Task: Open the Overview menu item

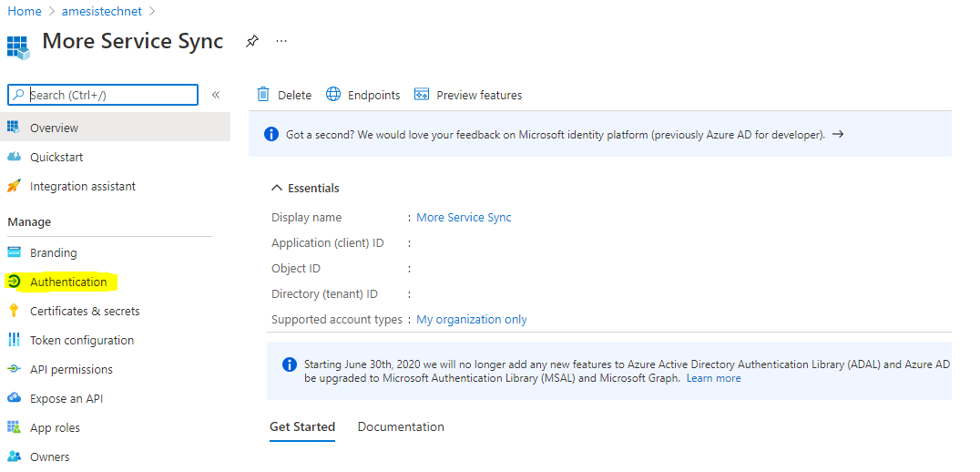Action: click(x=115, y=127)
